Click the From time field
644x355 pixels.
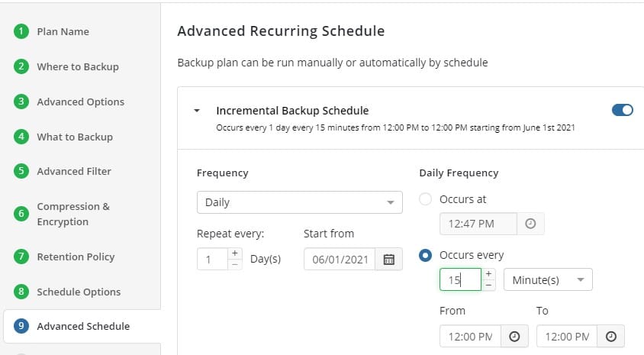pyautogui.click(x=470, y=337)
